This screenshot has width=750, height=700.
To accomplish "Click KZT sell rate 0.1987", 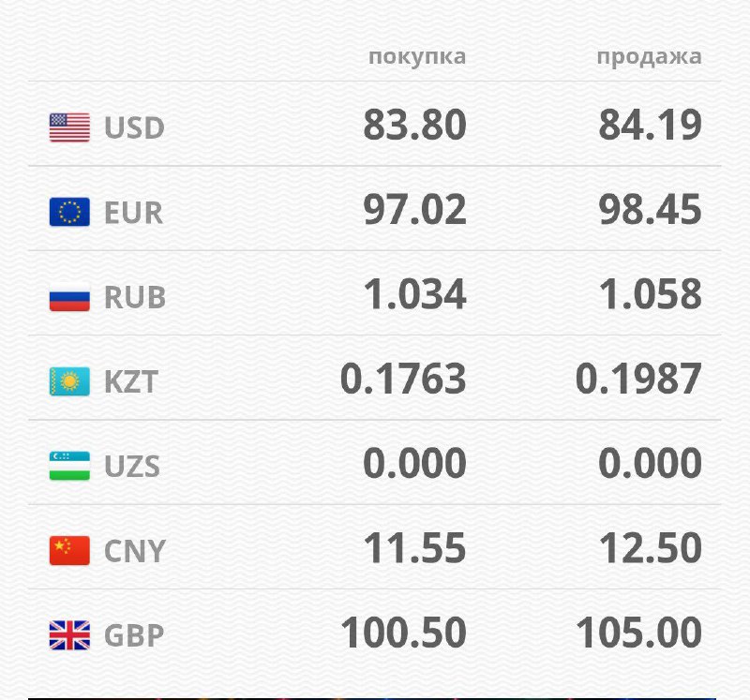I will 638,380.
